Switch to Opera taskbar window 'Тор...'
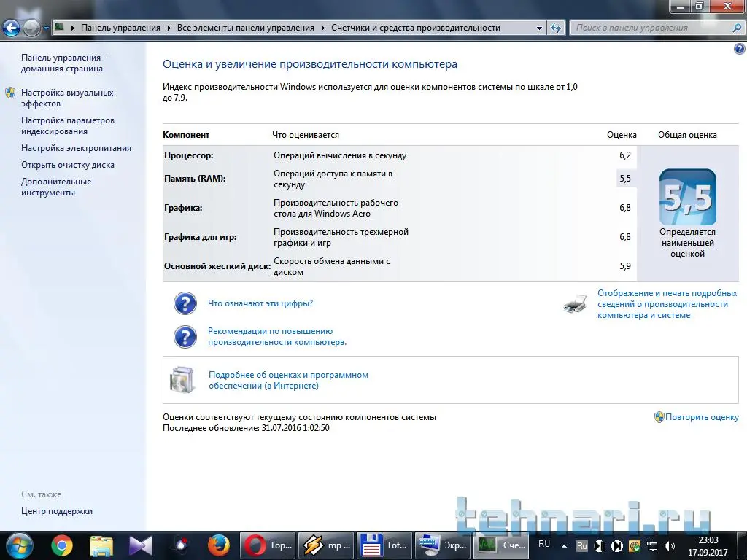This screenshot has width=747, height=560. tap(268, 545)
